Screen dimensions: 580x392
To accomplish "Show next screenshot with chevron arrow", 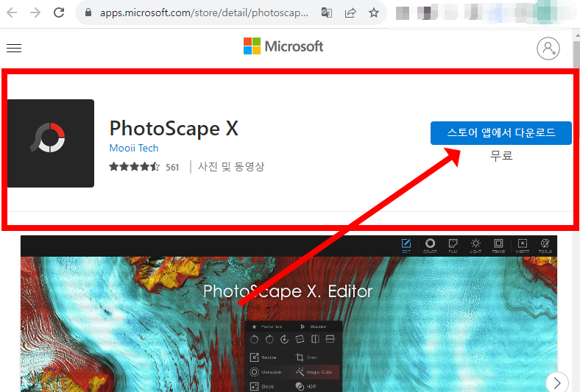I will [557, 382].
